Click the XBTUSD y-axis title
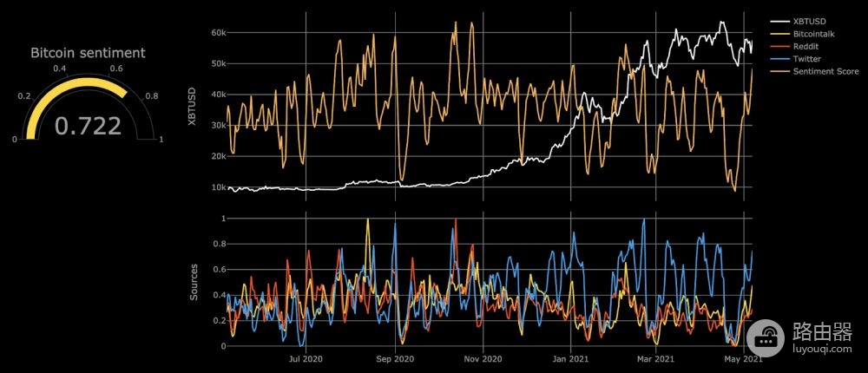Screen dimensions: 868x373 [x=193, y=106]
